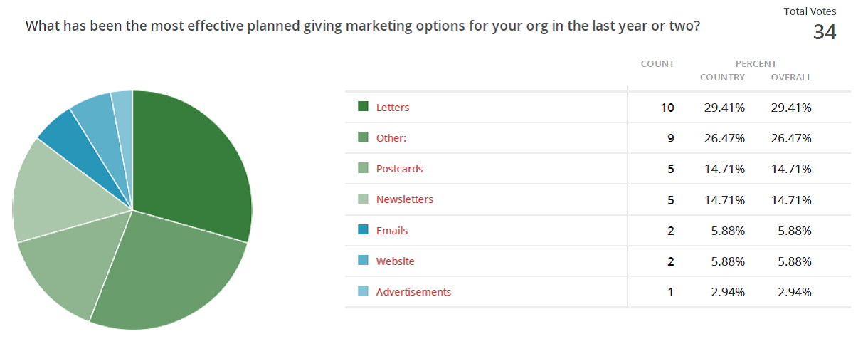Click the Newsletters legend color square
Image resolution: width=868 pixels, height=339 pixels.
[x=363, y=199]
